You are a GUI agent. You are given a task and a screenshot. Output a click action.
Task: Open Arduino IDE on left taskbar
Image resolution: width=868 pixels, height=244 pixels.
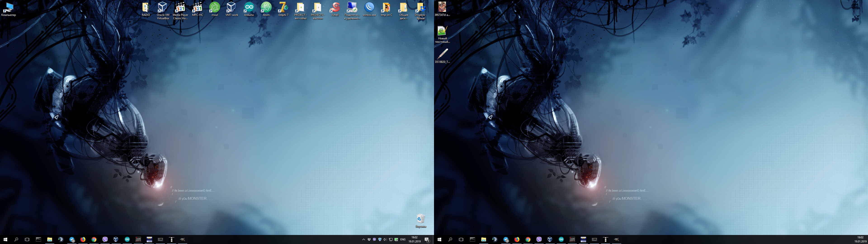pyautogui.click(x=127, y=239)
